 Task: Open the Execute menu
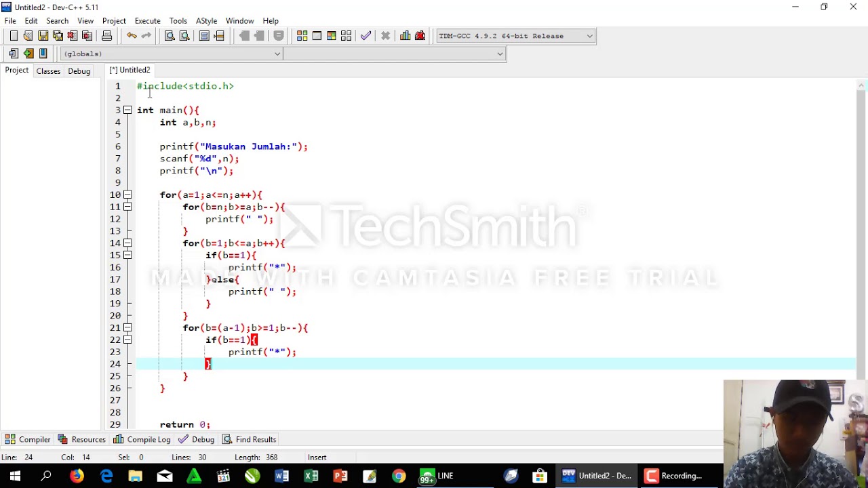click(147, 20)
